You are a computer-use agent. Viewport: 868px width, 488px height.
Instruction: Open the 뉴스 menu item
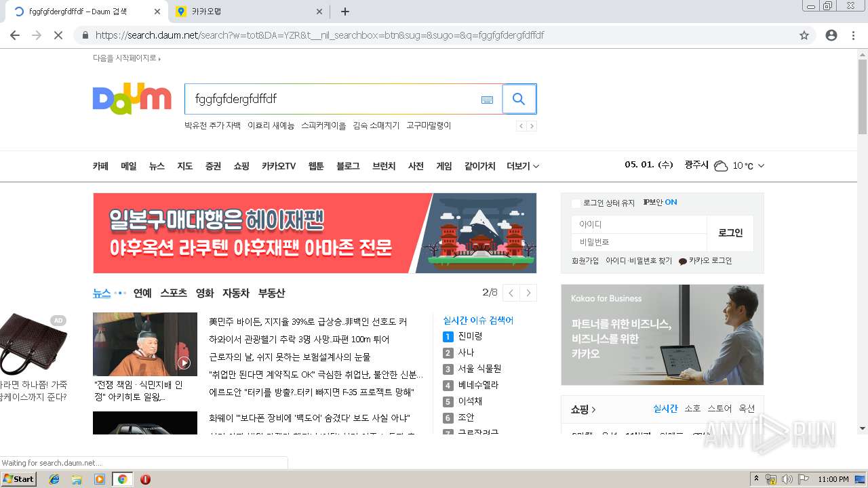157,166
